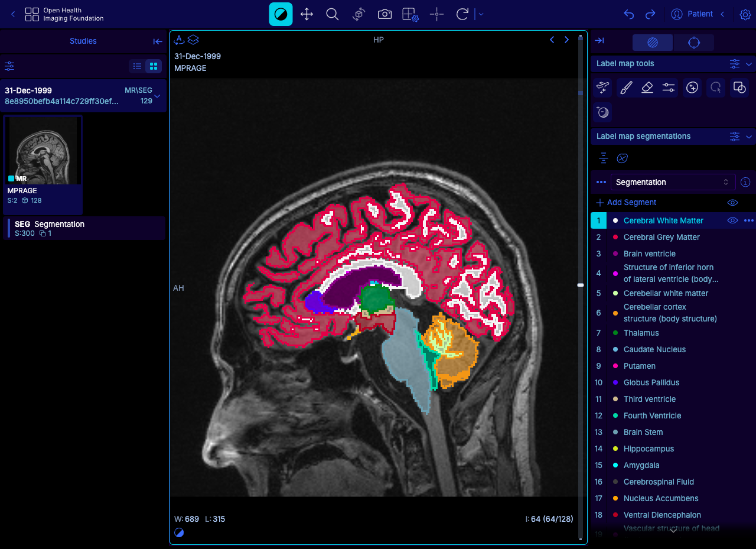Image resolution: width=756 pixels, height=549 pixels.
Task: Select the Eraser tool
Action: pos(647,88)
